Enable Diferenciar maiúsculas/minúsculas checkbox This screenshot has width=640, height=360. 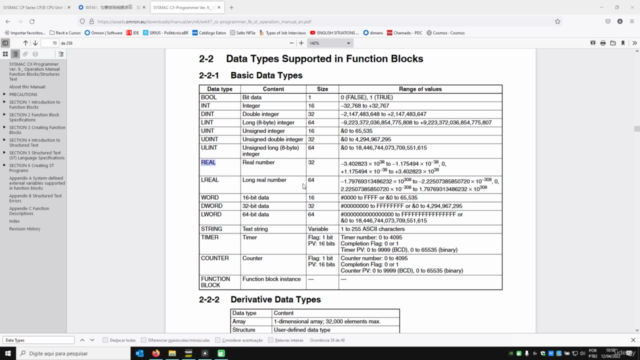pos(144,340)
